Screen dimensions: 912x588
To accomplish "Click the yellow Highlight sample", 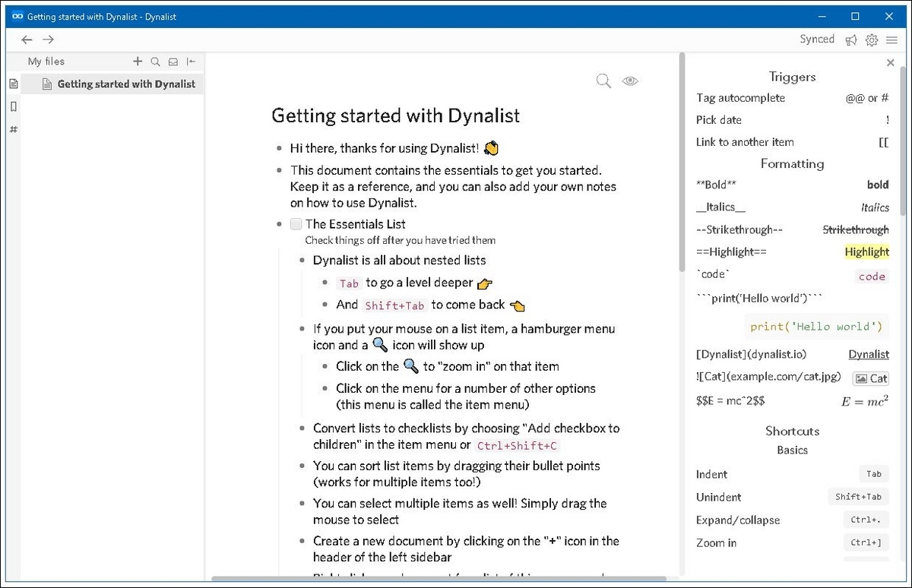I will click(x=866, y=252).
